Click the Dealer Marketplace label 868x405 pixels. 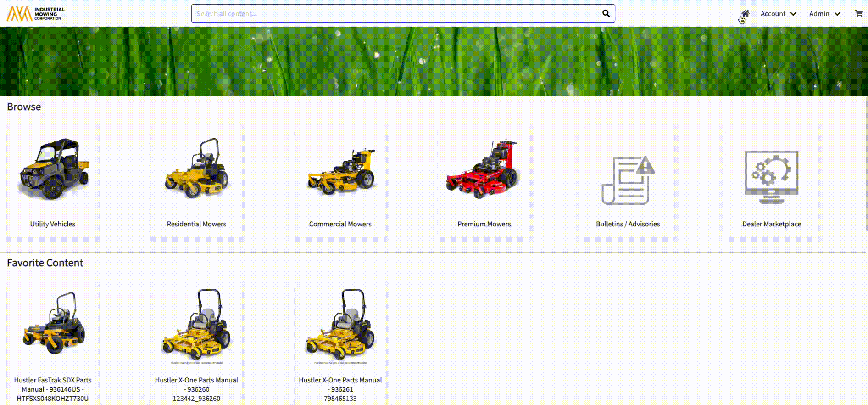(772, 224)
